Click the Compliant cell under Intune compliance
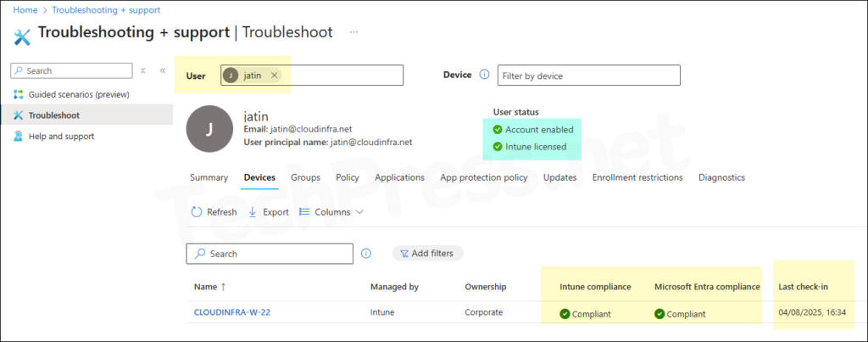Image resolution: width=868 pixels, height=342 pixels. (586, 314)
